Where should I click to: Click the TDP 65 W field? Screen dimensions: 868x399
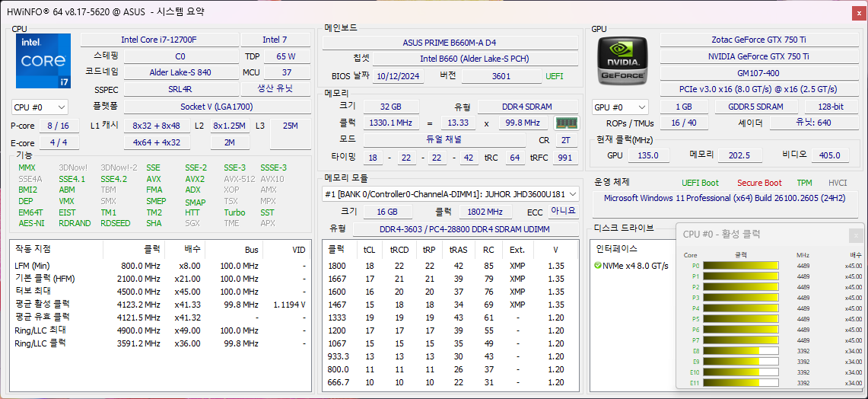(285, 56)
